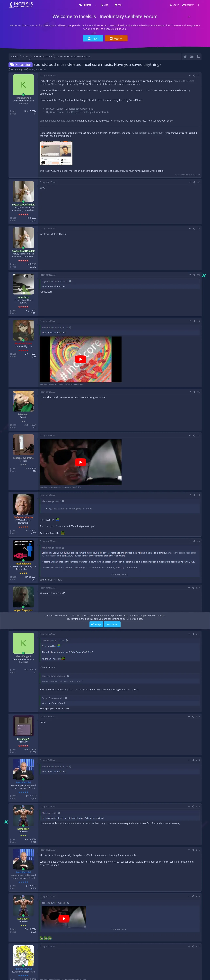This screenshot has height=980, width=210.
Task: Click quote jump arrow in post #5
Action: [70, 327]
